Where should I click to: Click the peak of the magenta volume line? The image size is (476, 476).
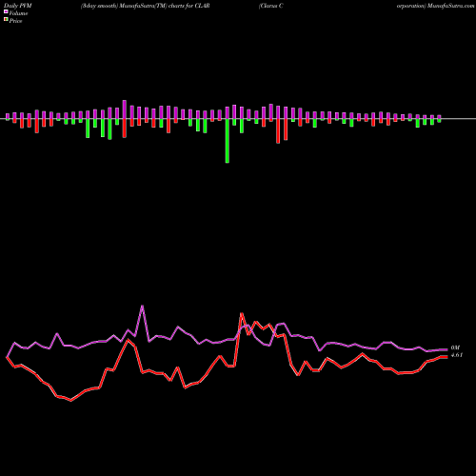pos(142,306)
